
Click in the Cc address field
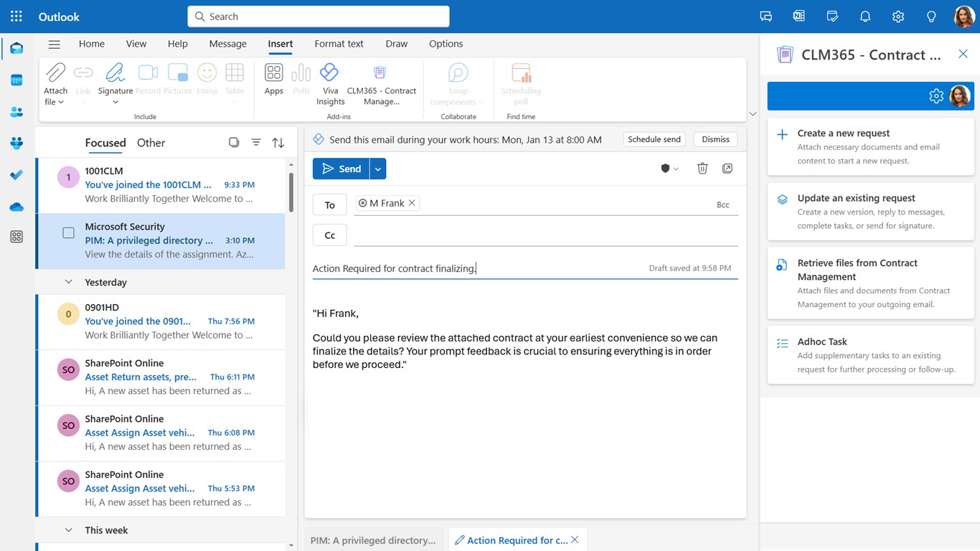pyautogui.click(x=546, y=235)
